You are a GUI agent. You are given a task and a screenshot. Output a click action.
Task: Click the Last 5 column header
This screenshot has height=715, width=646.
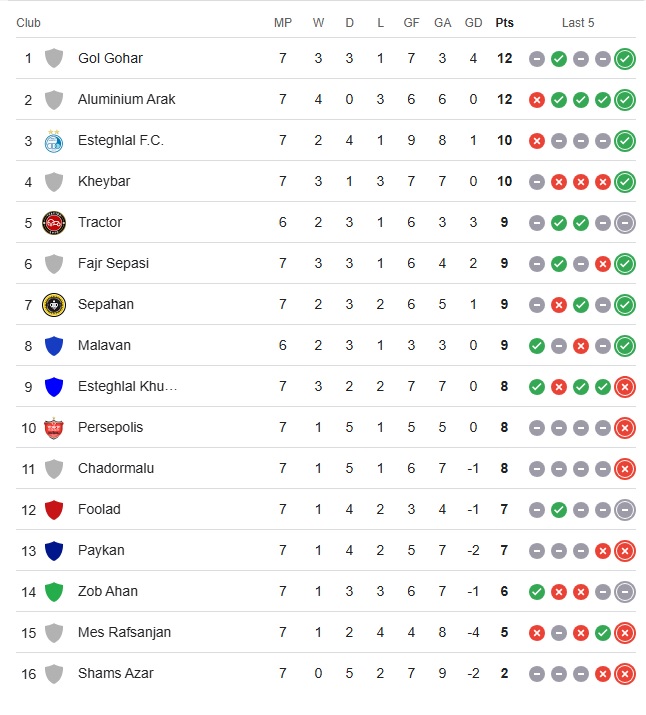(578, 23)
